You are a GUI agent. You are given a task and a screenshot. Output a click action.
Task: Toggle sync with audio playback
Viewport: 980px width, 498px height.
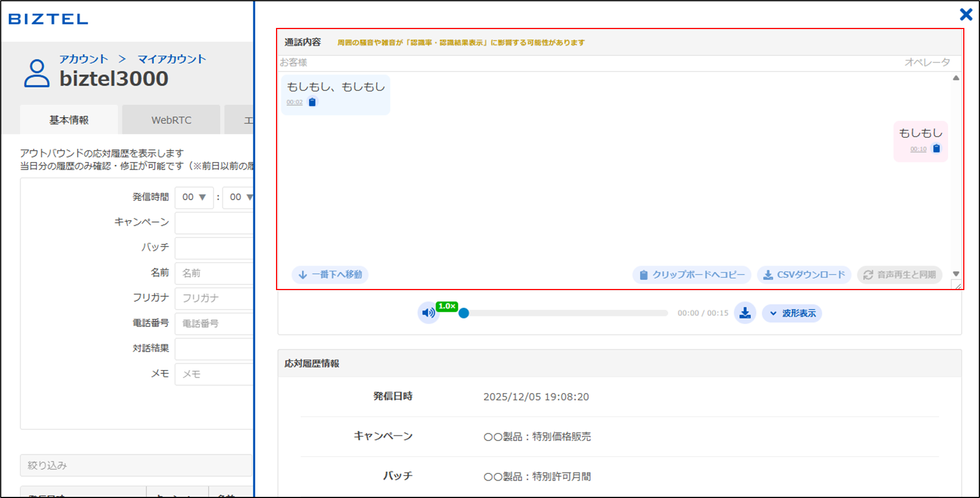tap(900, 274)
